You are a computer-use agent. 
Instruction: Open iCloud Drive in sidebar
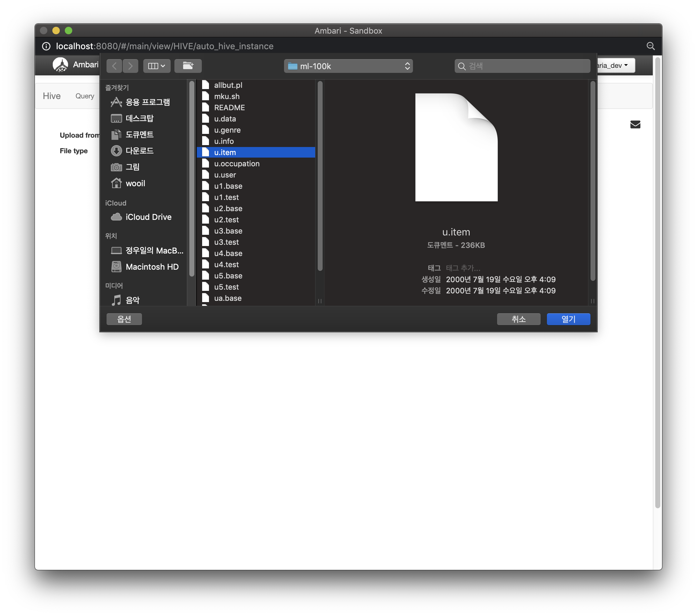(x=141, y=217)
